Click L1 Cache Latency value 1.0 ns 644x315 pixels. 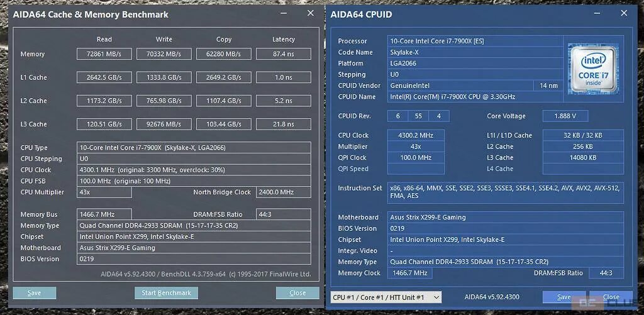point(284,77)
